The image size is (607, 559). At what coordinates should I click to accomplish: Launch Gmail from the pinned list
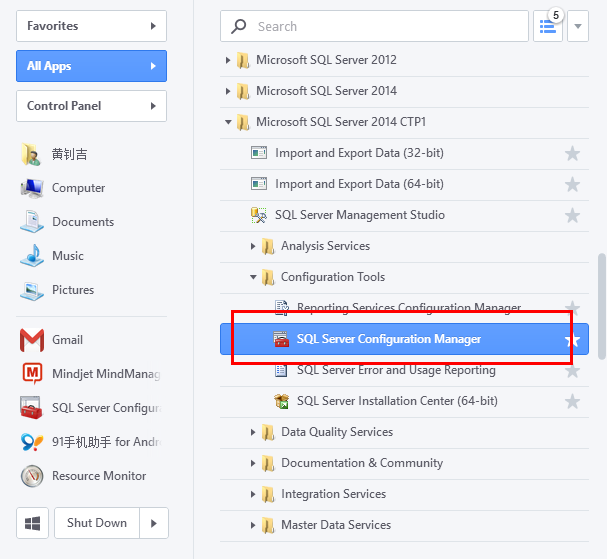pos(32,340)
